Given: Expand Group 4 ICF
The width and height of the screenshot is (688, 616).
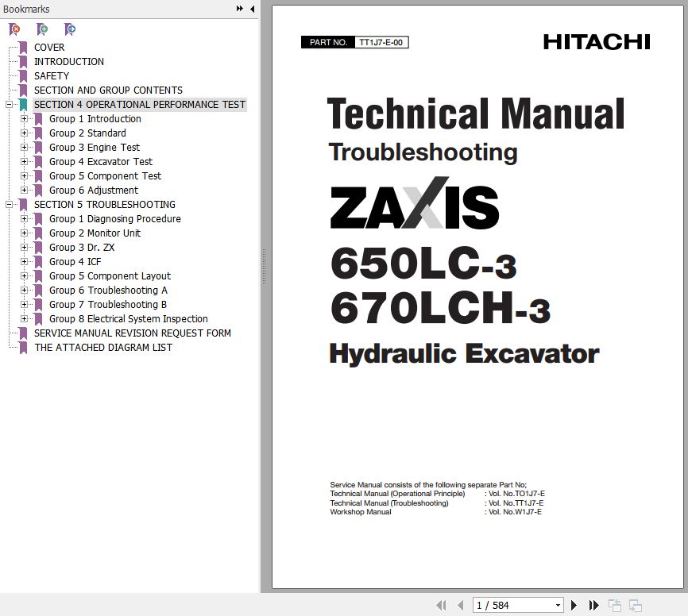Looking at the screenshot, I should coord(24,262).
